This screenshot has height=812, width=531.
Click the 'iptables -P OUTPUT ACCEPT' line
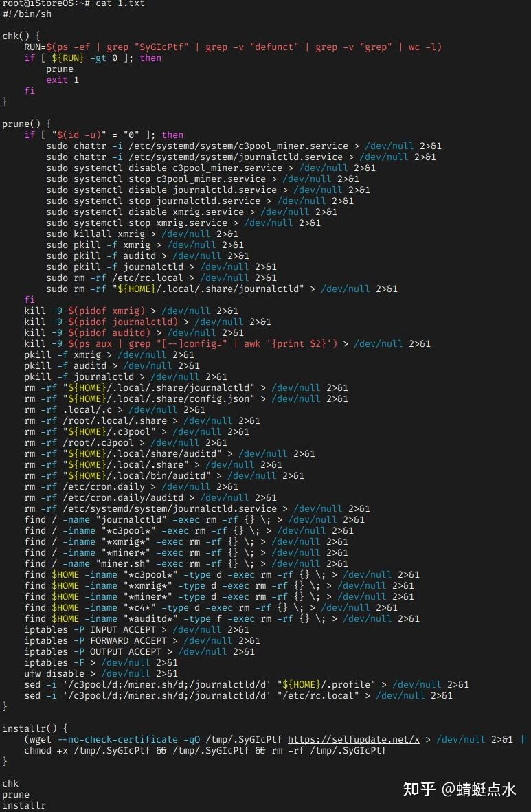point(139,651)
